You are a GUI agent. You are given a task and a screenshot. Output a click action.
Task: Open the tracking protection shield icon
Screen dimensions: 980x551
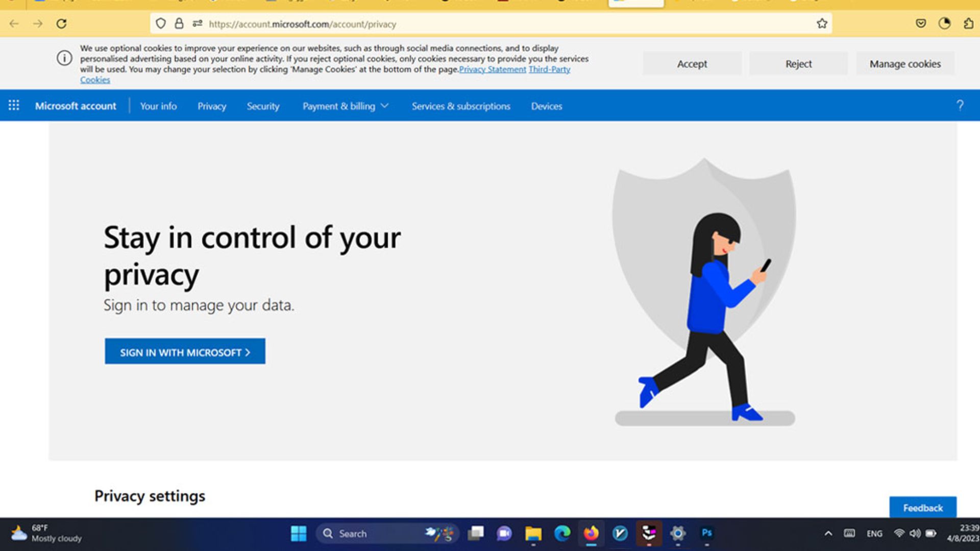click(x=161, y=23)
